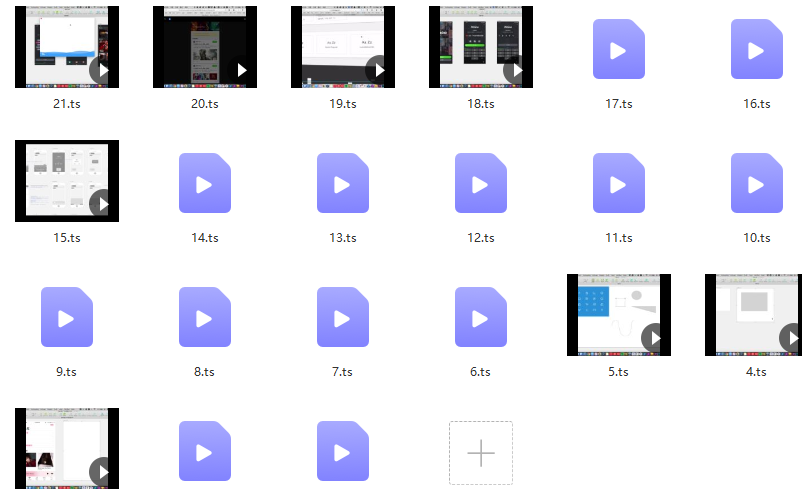Select the 16.ts video file icon
Image resolution: width=802 pixels, height=489 pixels.
(x=756, y=49)
